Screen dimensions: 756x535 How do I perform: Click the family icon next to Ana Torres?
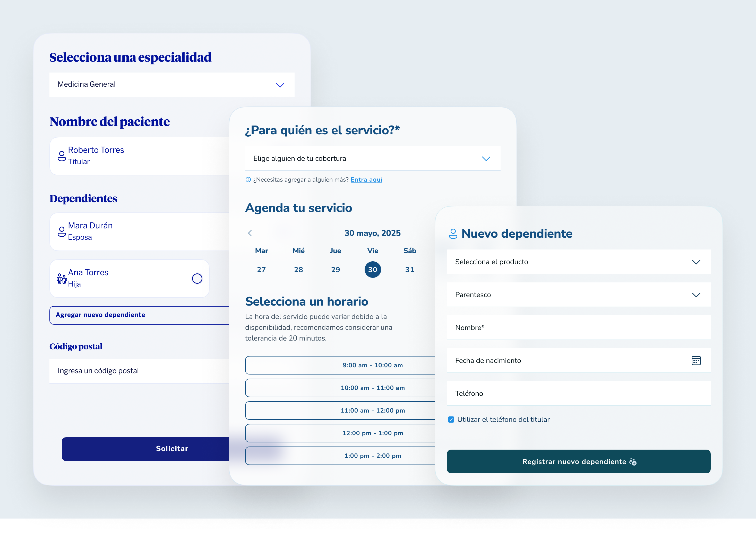point(61,279)
